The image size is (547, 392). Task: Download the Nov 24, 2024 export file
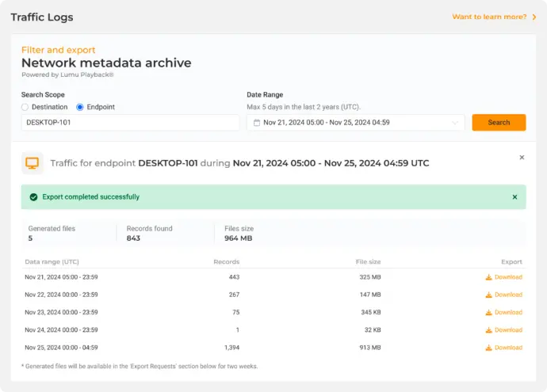[x=504, y=330]
